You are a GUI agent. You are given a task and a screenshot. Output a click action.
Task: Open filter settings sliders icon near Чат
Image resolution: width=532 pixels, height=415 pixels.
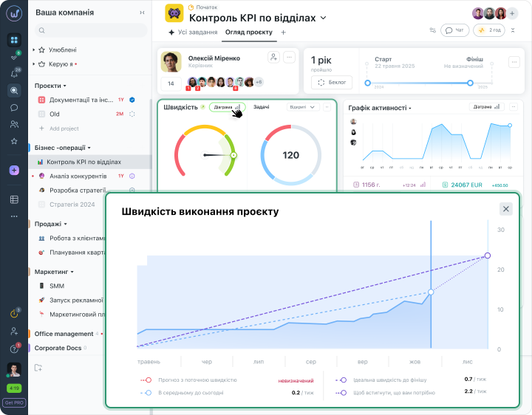tap(432, 30)
